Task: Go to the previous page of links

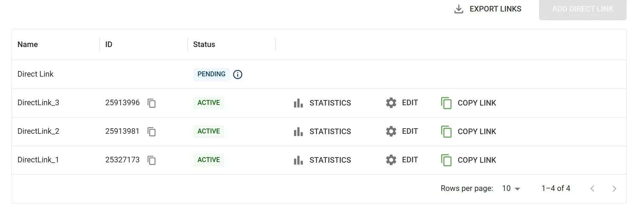Action: 592,189
